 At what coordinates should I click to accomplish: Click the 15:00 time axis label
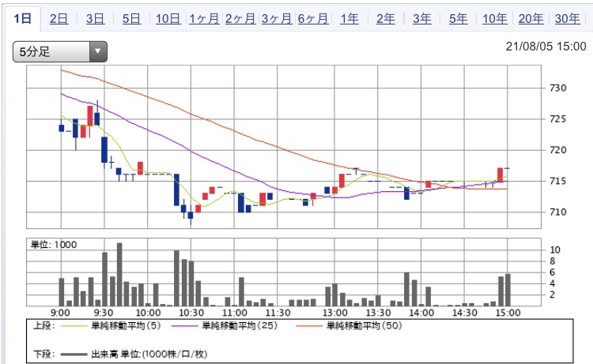508,313
